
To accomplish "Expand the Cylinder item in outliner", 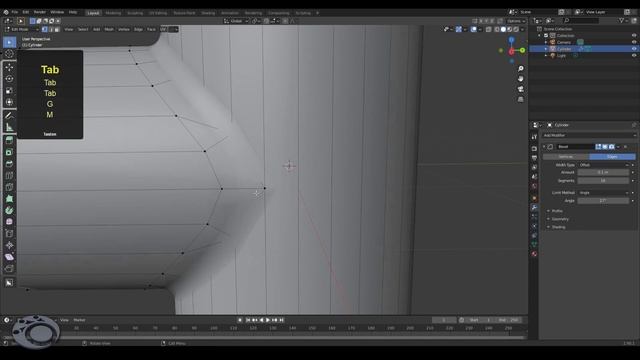I will (x=546, y=49).
